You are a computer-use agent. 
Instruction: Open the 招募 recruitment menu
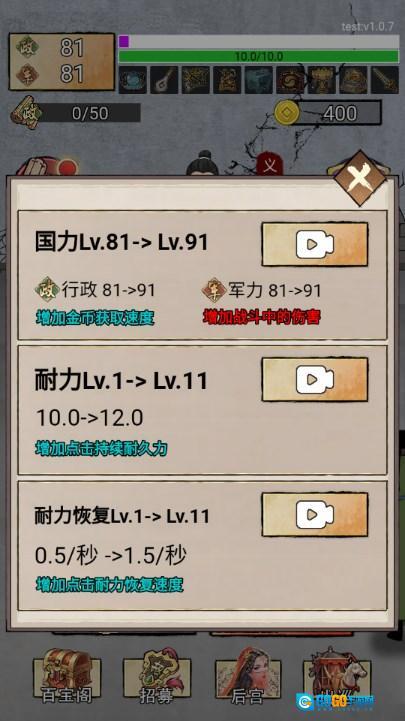[156, 676]
